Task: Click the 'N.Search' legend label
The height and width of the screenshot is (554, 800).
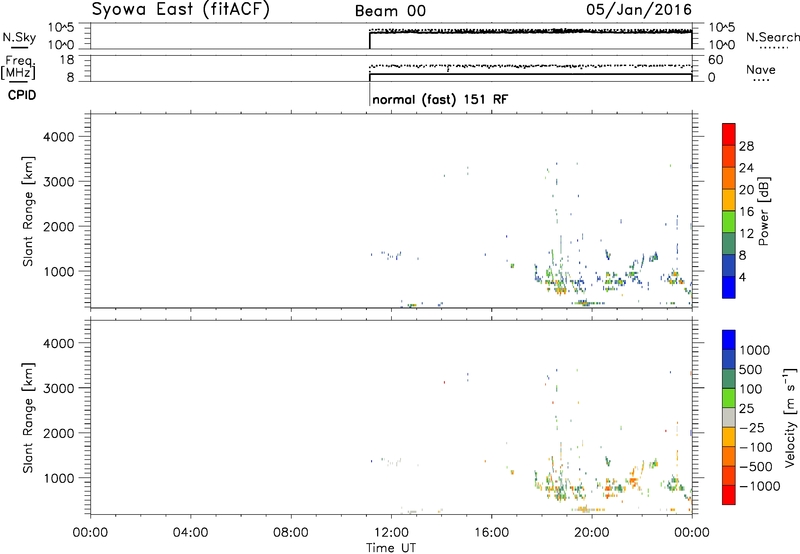Action: click(773, 37)
